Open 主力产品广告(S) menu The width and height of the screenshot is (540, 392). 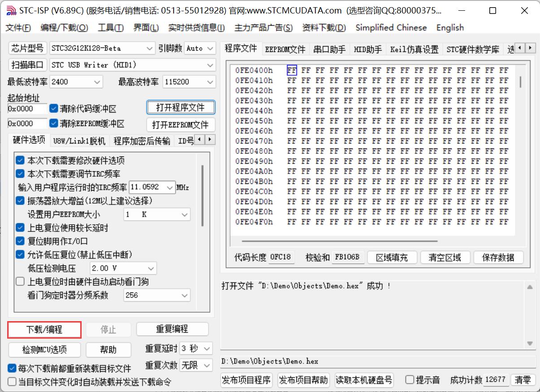(263, 28)
